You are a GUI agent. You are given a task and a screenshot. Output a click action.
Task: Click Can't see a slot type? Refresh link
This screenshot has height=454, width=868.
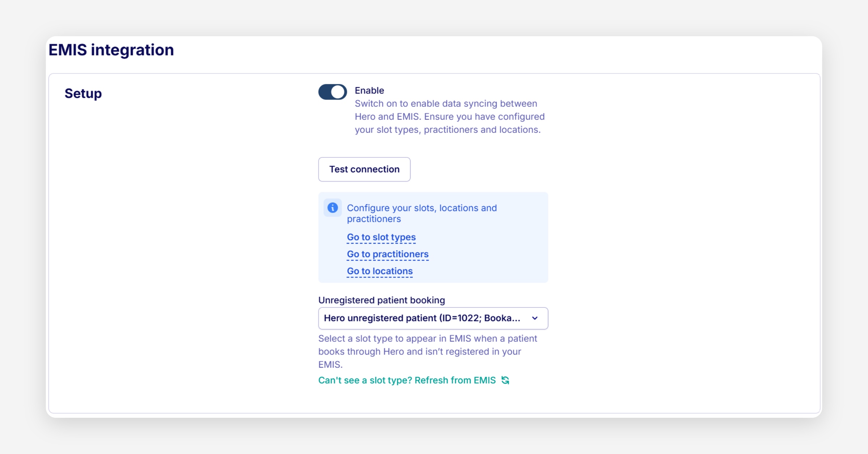tap(407, 380)
